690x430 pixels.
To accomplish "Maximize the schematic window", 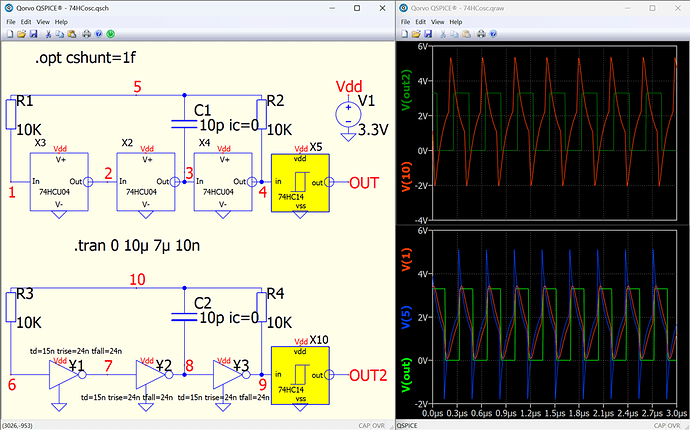I will [357, 8].
